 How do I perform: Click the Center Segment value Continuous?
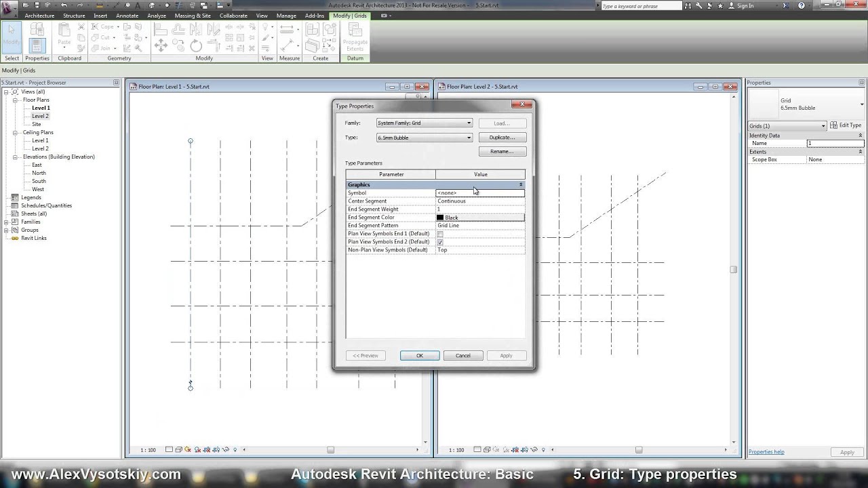coord(480,201)
